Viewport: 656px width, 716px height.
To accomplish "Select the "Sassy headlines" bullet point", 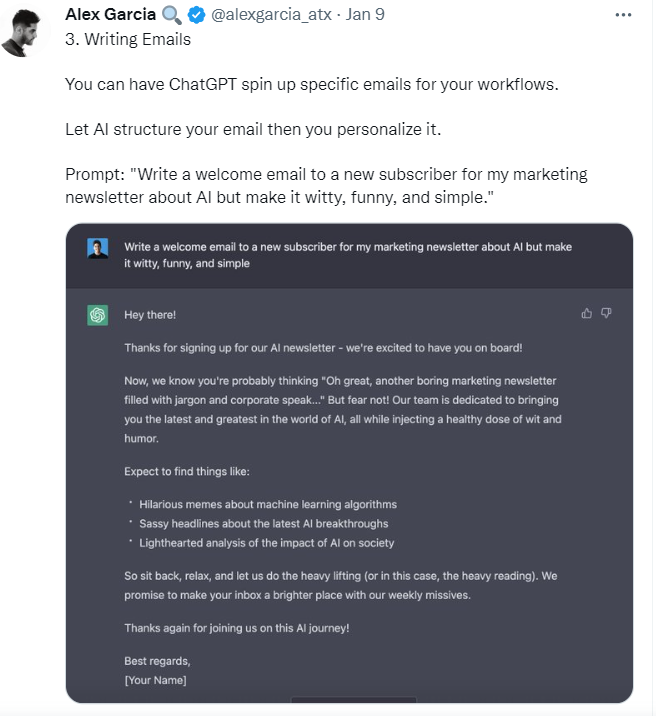I will (263, 523).
